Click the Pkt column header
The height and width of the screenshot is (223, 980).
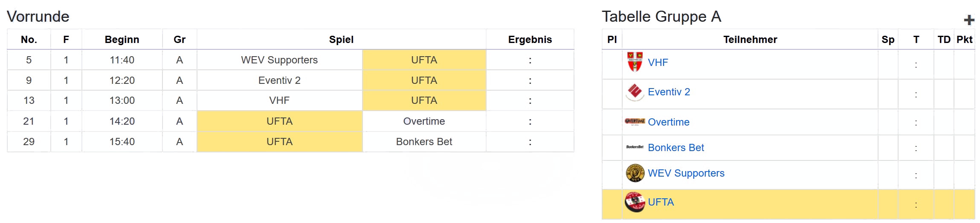pos(964,40)
